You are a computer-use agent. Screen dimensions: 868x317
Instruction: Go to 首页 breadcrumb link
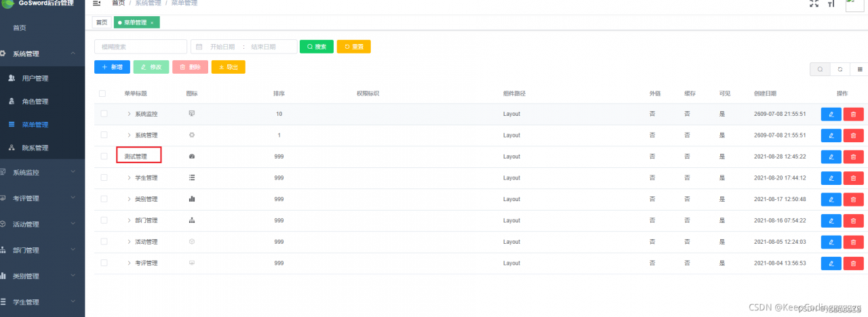click(118, 3)
